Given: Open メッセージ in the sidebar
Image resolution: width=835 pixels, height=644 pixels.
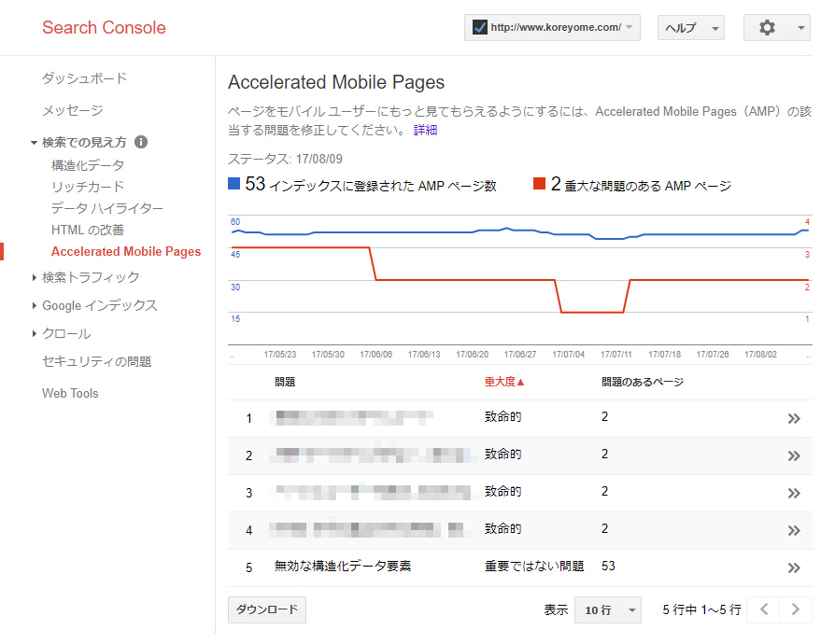Looking at the screenshot, I should pyautogui.click(x=73, y=110).
